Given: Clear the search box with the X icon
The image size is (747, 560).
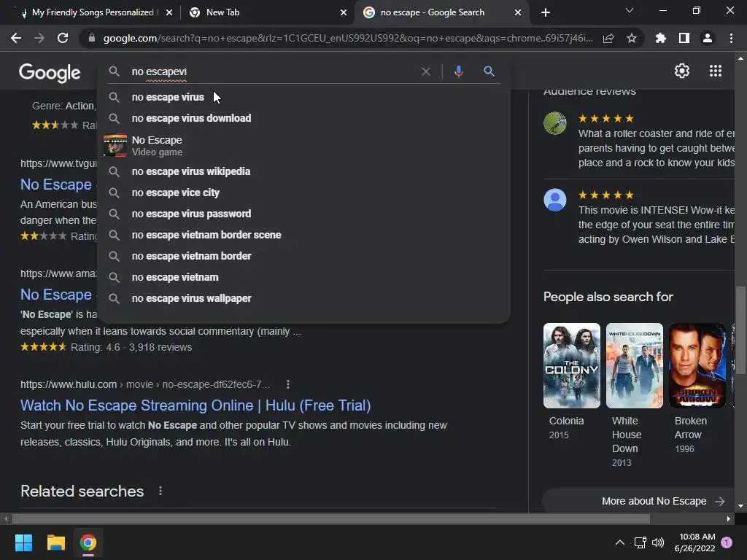Looking at the screenshot, I should click(x=426, y=71).
